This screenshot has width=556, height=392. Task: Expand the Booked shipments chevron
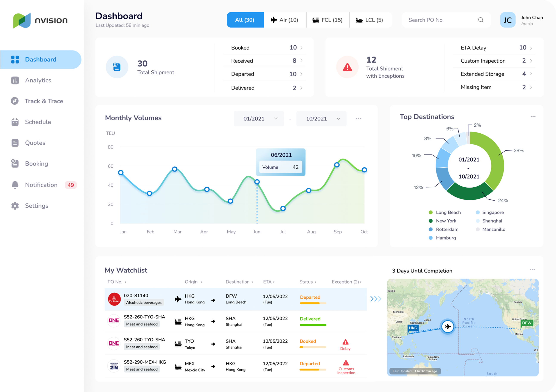click(x=301, y=48)
